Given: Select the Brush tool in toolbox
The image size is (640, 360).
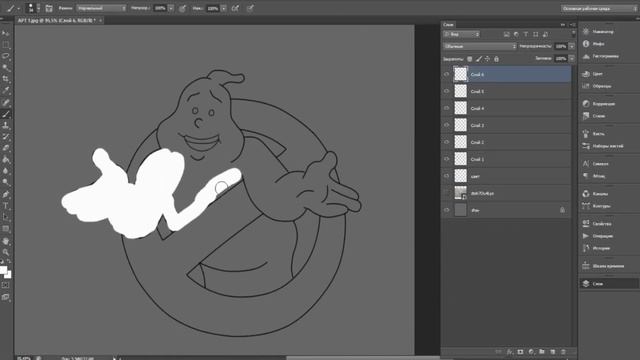Looking at the screenshot, I should (x=6, y=114).
